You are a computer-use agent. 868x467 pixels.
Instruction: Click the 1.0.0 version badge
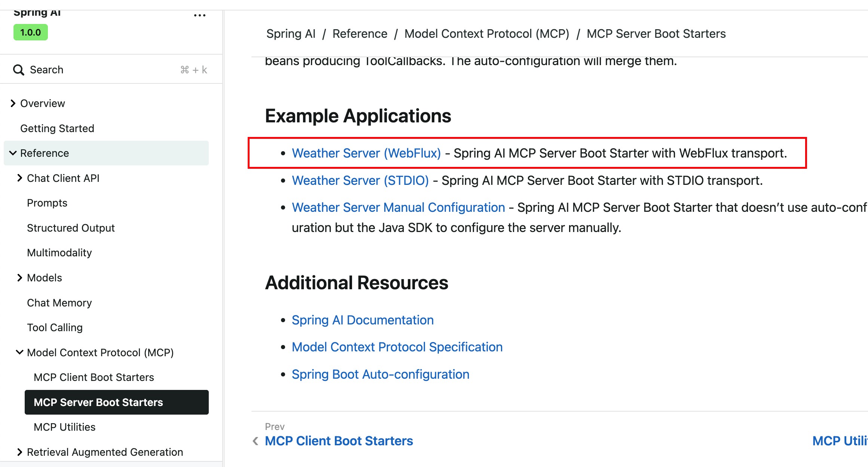pyautogui.click(x=31, y=33)
